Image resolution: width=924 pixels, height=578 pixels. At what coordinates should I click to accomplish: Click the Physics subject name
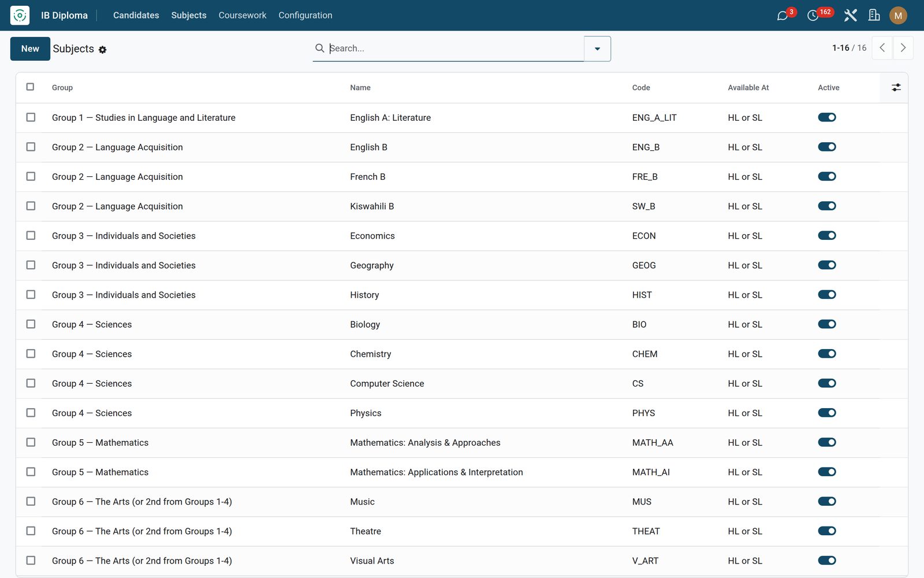point(366,413)
